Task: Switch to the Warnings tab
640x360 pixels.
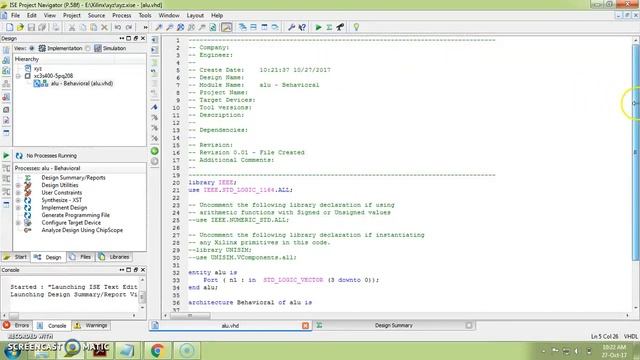Action: pyautogui.click(x=91, y=326)
